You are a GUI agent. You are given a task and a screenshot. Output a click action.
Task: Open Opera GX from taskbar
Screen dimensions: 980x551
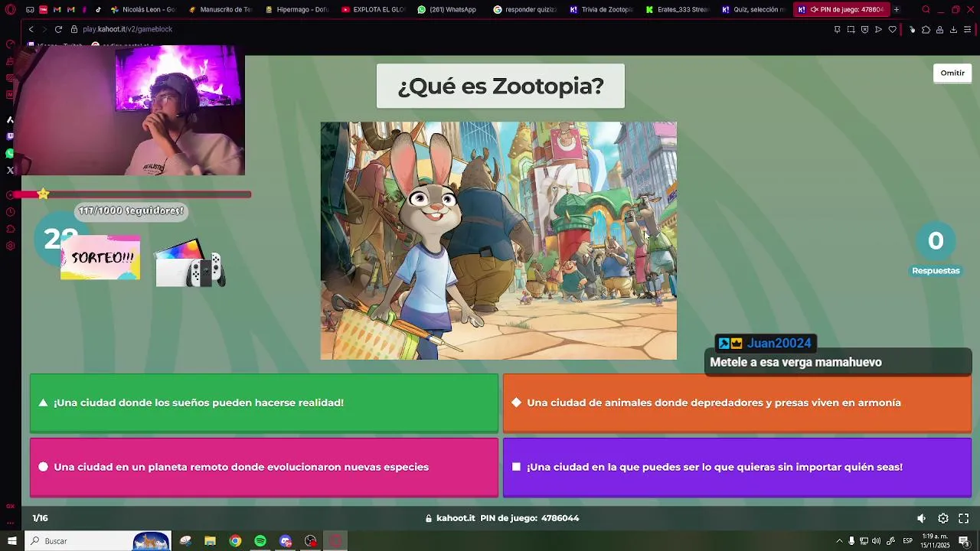[335, 541]
